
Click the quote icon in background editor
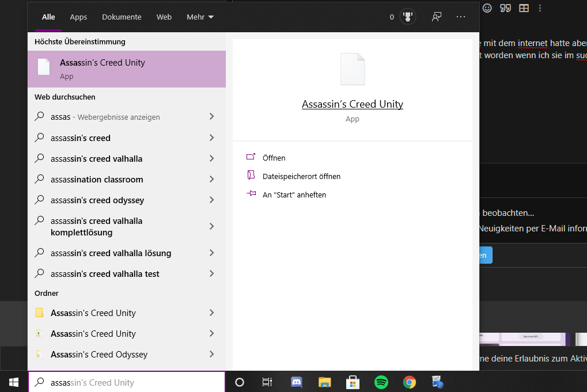(x=505, y=8)
